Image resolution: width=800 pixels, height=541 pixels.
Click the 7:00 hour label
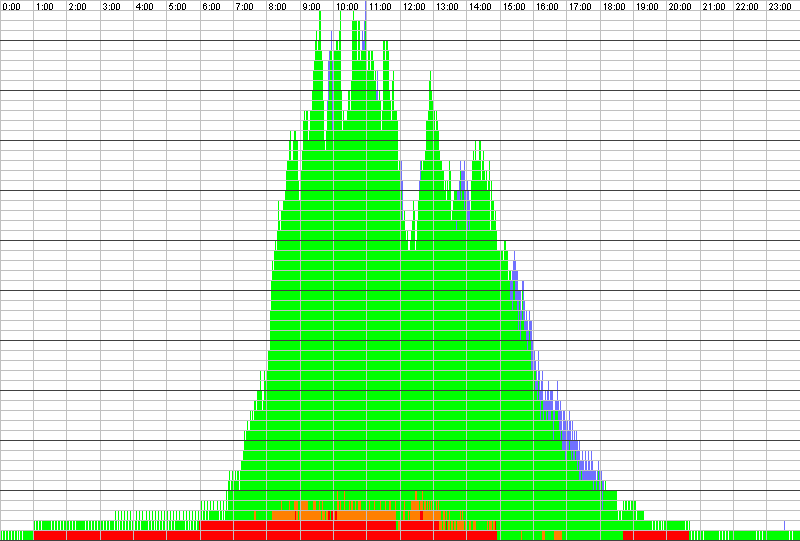[x=244, y=7]
